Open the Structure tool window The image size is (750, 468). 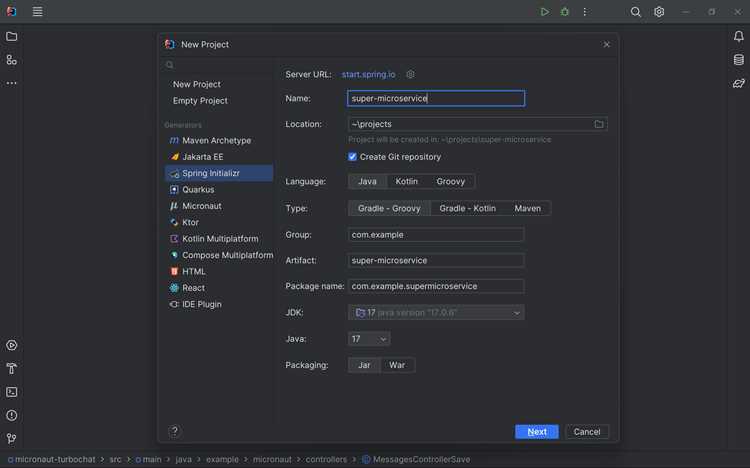pyautogui.click(x=11, y=60)
